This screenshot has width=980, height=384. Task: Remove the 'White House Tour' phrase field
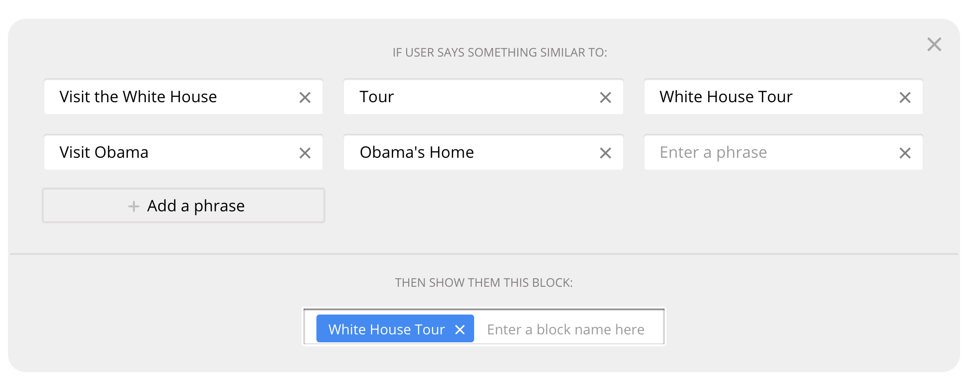pyautogui.click(x=905, y=97)
